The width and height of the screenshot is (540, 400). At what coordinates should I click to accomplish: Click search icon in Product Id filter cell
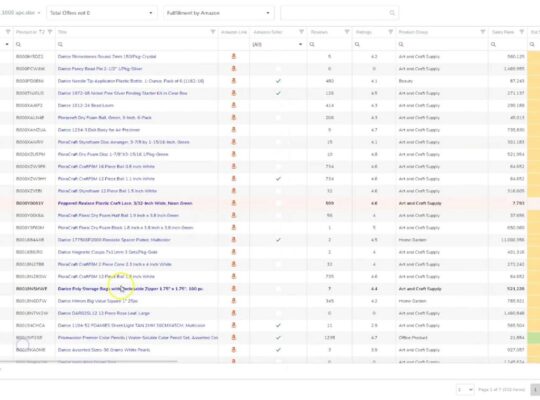pyautogui.click(x=18, y=44)
